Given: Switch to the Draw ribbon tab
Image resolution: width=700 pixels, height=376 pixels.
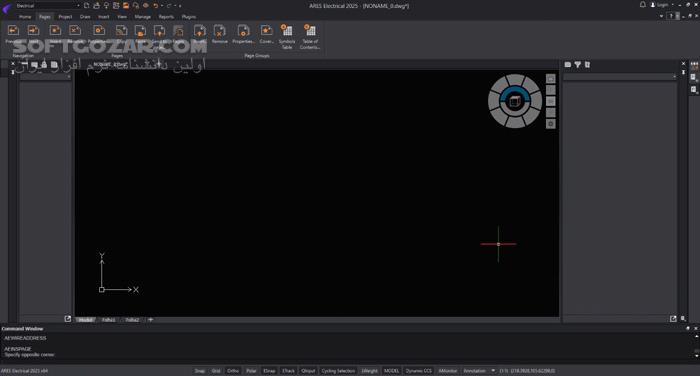Looking at the screenshot, I should point(85,17).
